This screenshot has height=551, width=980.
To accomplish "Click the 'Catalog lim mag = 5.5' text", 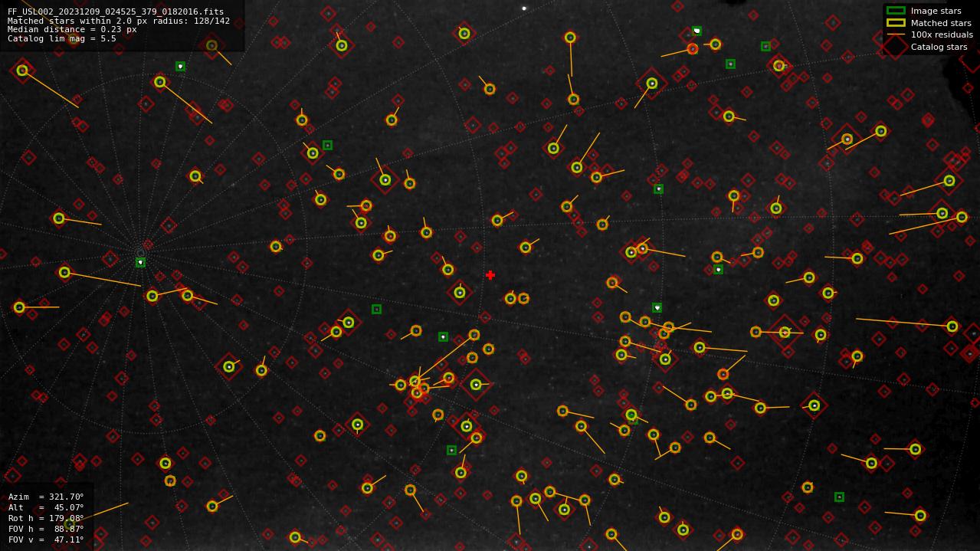I will point(62,38).
